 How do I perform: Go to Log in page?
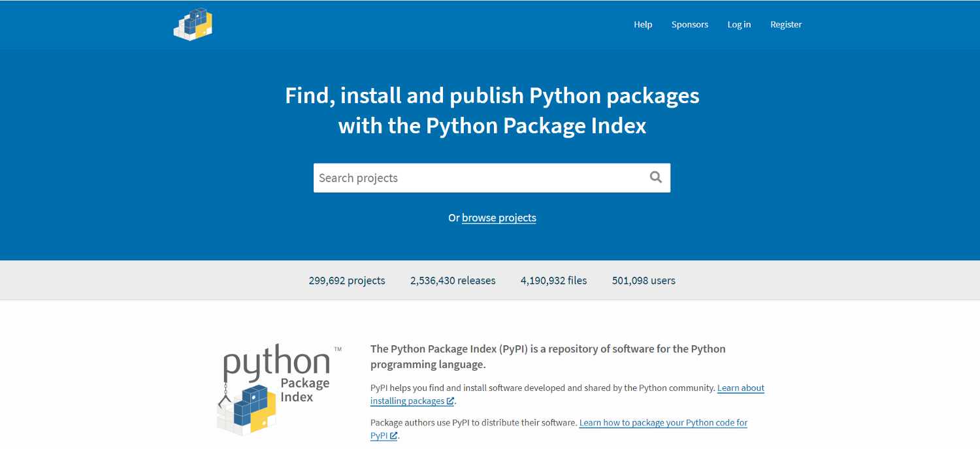(739, 24)
